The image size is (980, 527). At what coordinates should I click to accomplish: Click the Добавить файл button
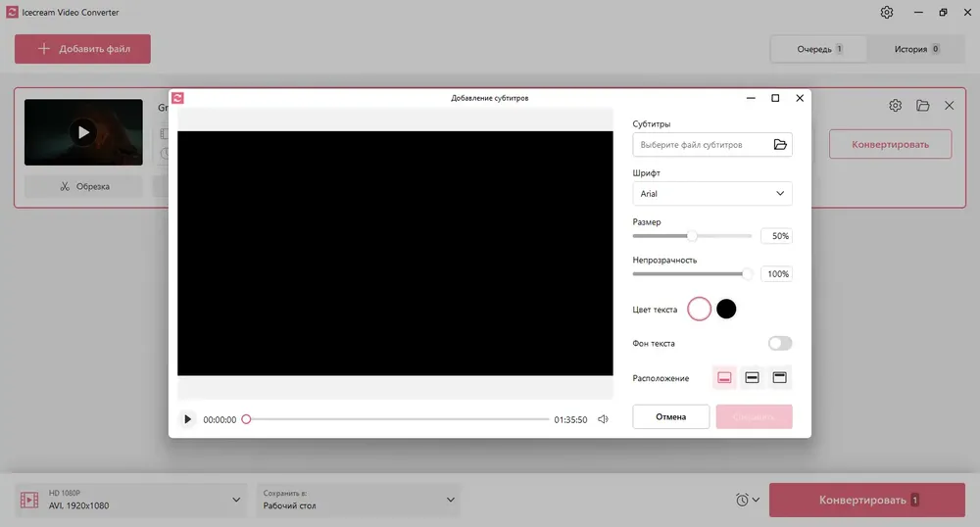point(82,49)
